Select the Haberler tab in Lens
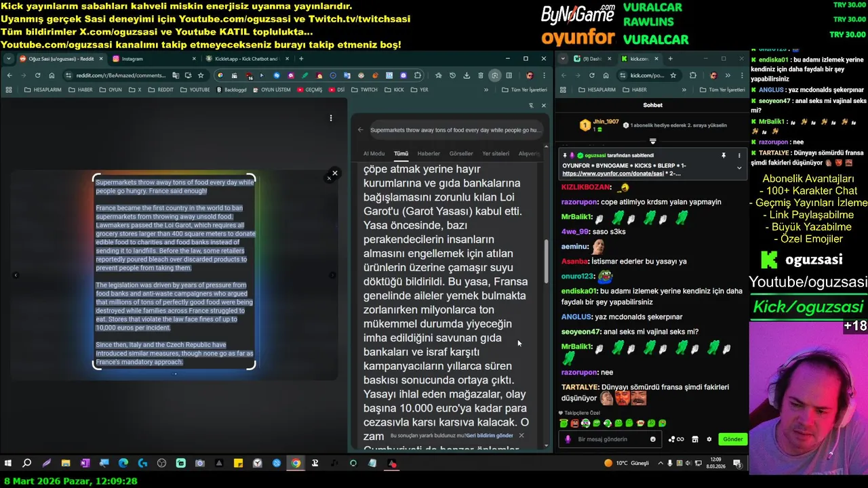Screen dimensions: 868x488 (x=429, y=153)
